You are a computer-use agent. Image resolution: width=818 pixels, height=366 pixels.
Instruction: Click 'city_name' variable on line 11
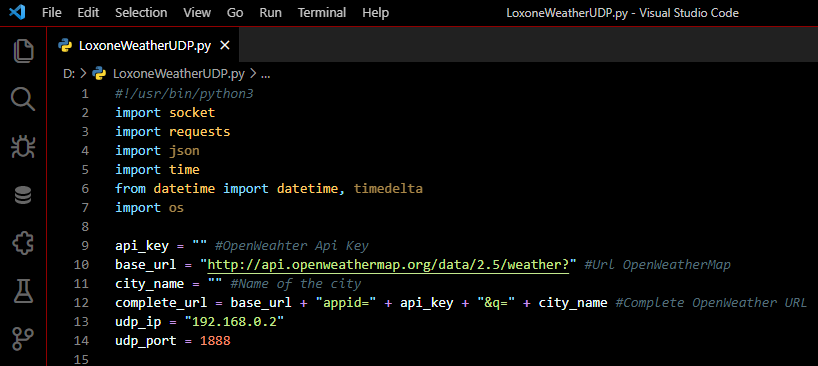pos(150,284)
